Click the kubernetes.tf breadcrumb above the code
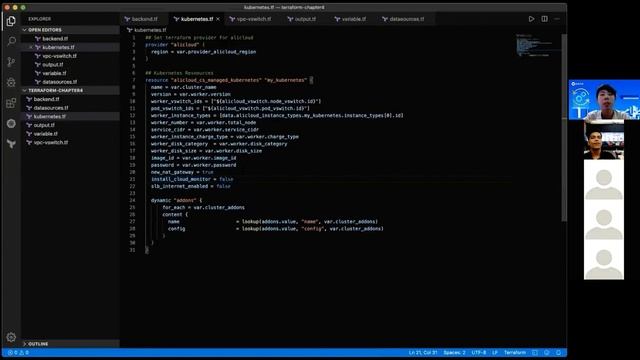The height and width of the screenshot is (360, 640). tap(147, 30)
